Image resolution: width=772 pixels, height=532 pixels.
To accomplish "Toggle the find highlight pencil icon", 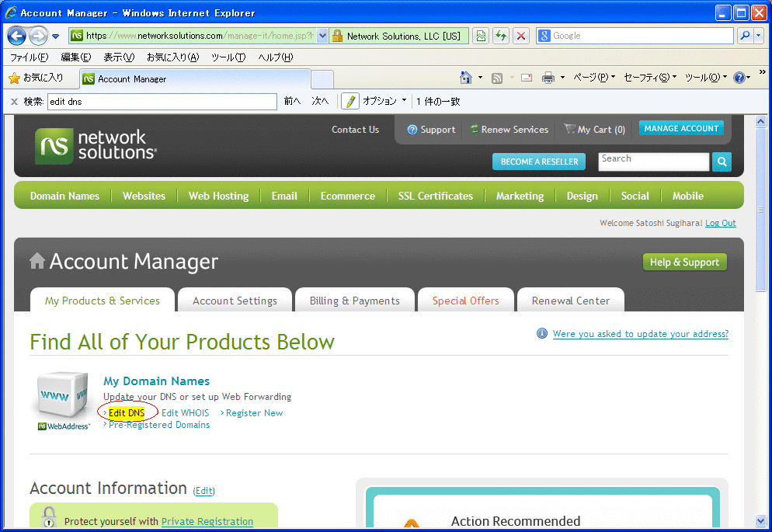I will (x=350, y=102).
